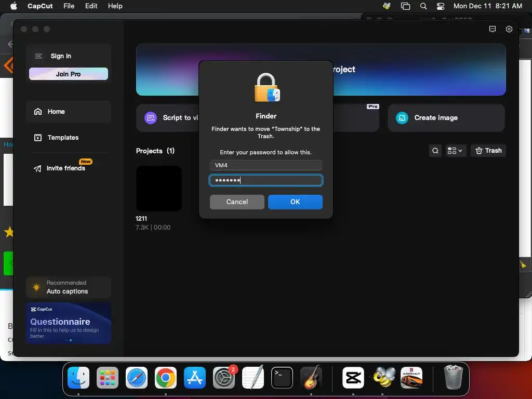The height and width of the screenshot is (399, 532).
Task: Open CapCut icon in the Dock
Action: tap(353, 378)
